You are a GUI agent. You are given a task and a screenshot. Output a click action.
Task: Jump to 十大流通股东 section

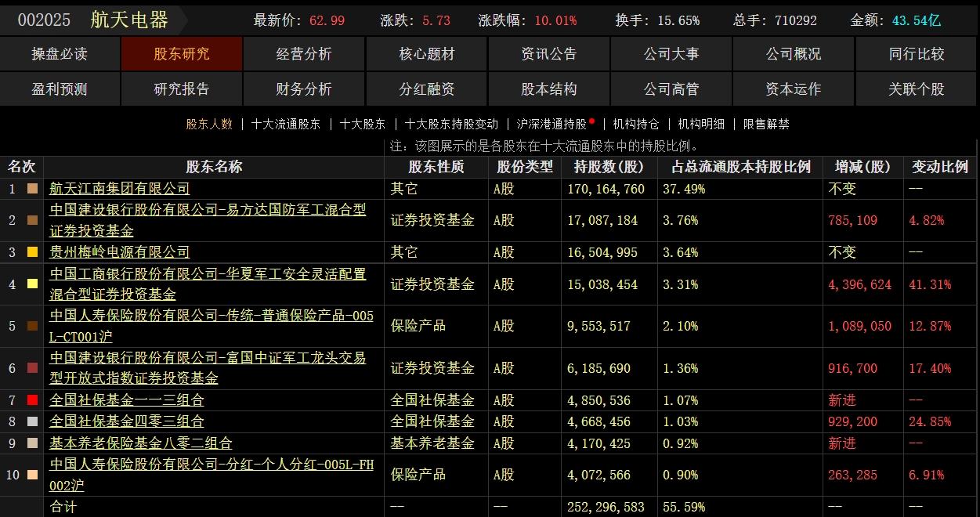tap(286, 124)
